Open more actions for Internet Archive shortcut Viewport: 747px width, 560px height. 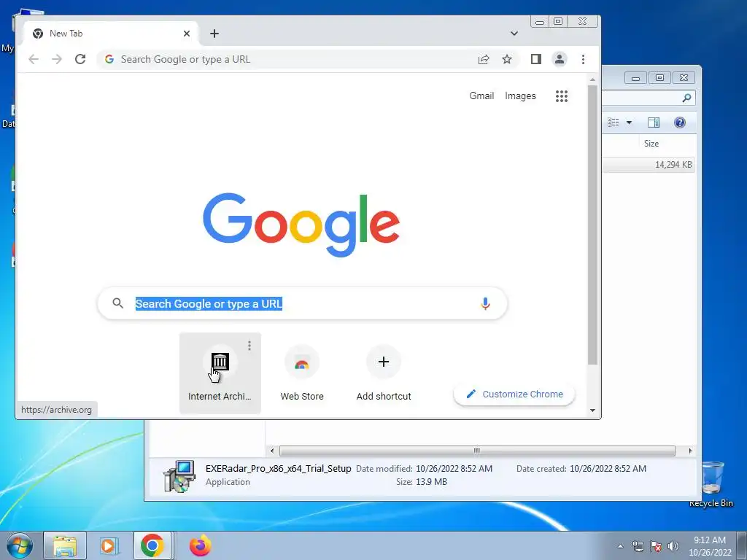tap(249, 346)
